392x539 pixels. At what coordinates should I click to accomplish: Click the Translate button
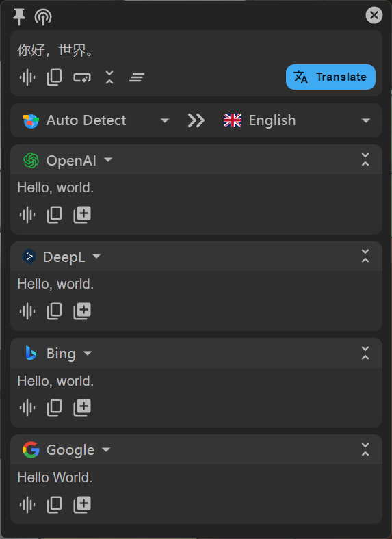[330, 77]
